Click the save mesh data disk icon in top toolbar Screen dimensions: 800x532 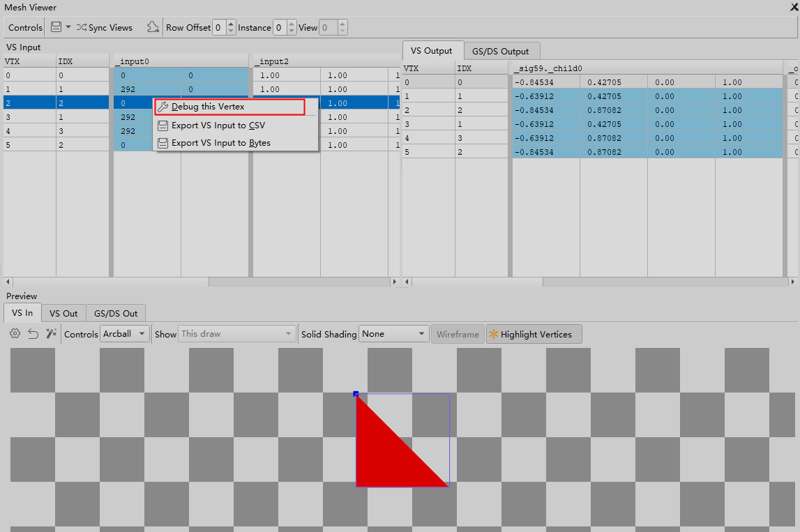click(x=56, y=27)
